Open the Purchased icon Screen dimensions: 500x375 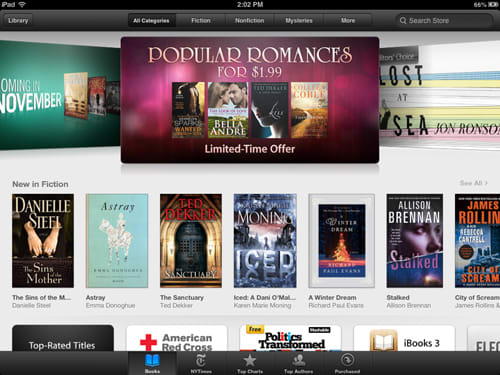click(x=347, y=360)
